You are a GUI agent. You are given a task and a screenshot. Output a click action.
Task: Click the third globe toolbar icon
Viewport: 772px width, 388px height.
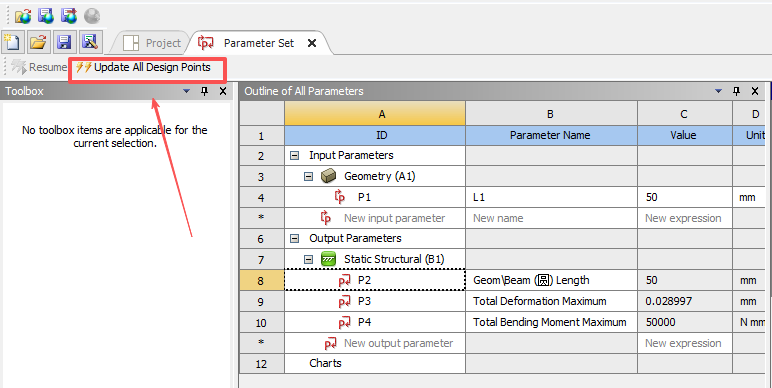point(69,16)
